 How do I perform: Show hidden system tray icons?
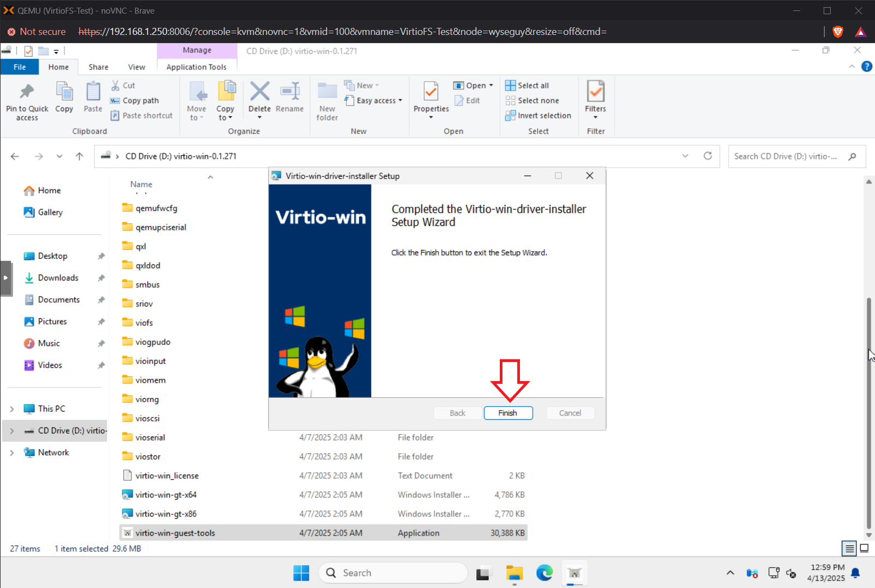pos(730,573)
